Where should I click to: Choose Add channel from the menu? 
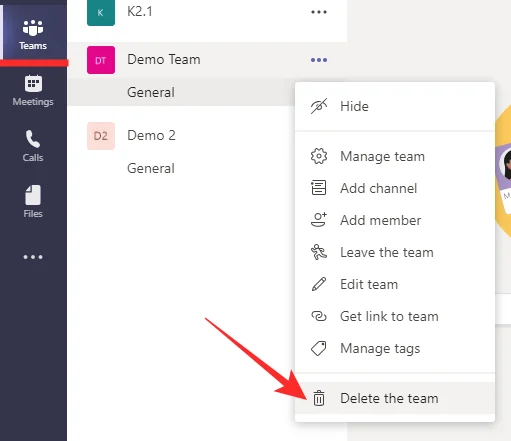point(395,188)
